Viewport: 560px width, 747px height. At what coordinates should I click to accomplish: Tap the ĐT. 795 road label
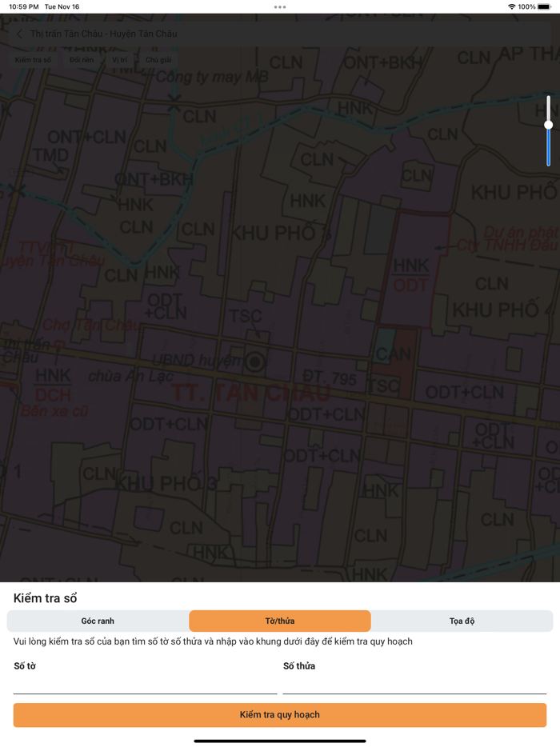pos(330,377)
